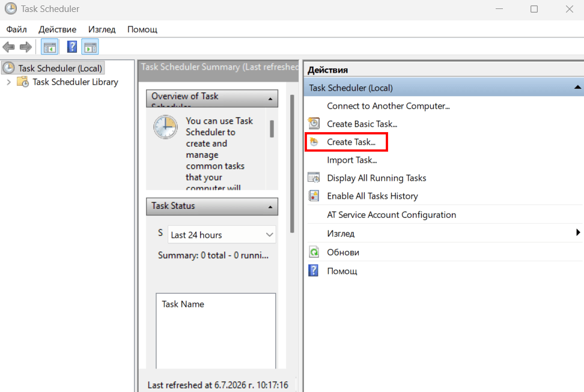Click the Task Scheduler app icon in title bar
Screen dimensions: 584x392
click(x=10, y=8)
